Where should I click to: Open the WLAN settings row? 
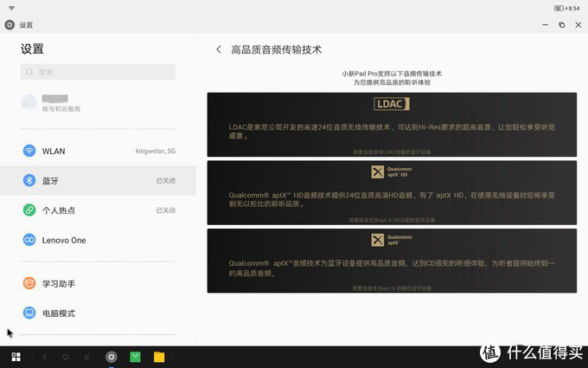tap(98, 151)
